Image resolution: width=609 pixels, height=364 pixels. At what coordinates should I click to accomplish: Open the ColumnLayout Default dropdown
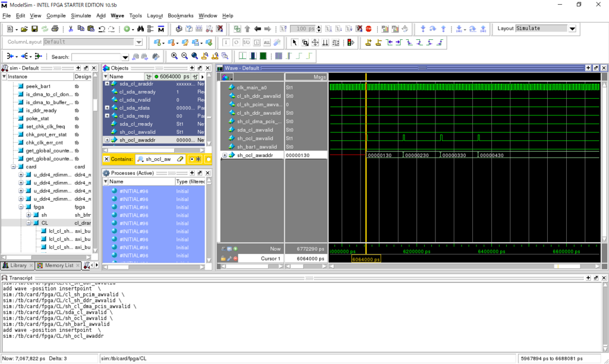tap(139, 42)
